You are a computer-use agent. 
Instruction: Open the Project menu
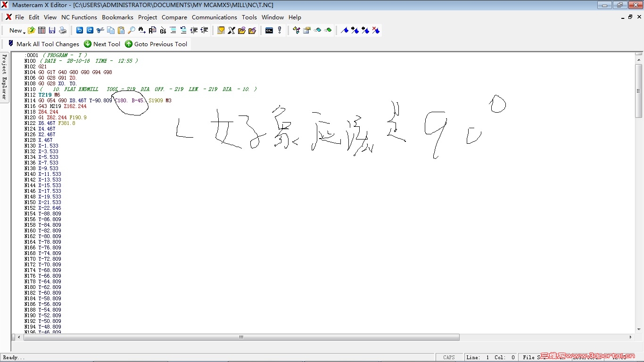tap(148, 17)
